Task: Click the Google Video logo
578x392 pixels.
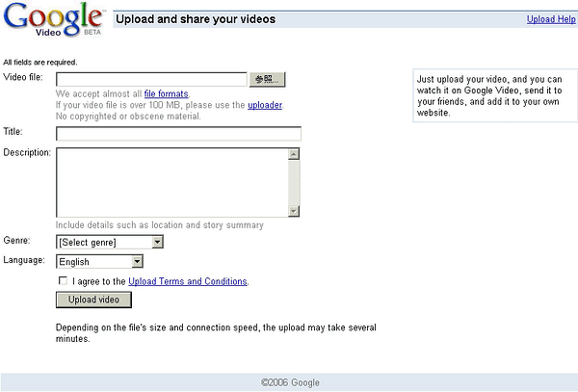Action: [x=53, y=19]
